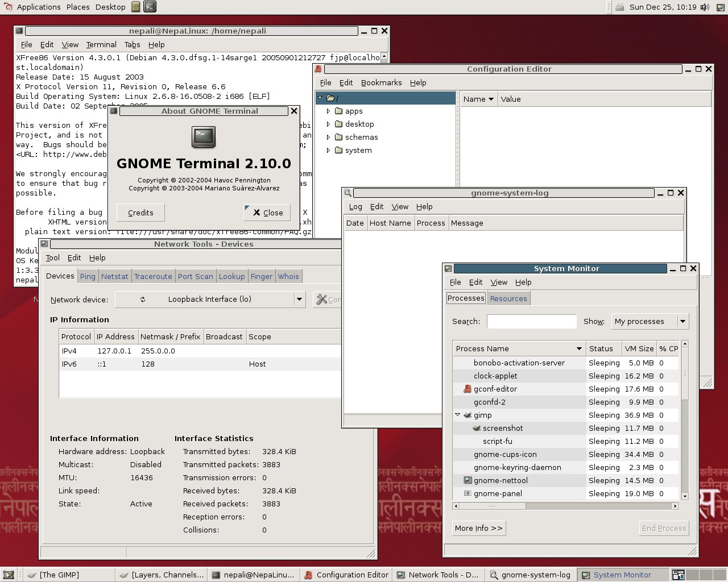The width and height of the screenshot is (728, 582).
Task: Click the Credits button
Action: click(x=140, y=213)
